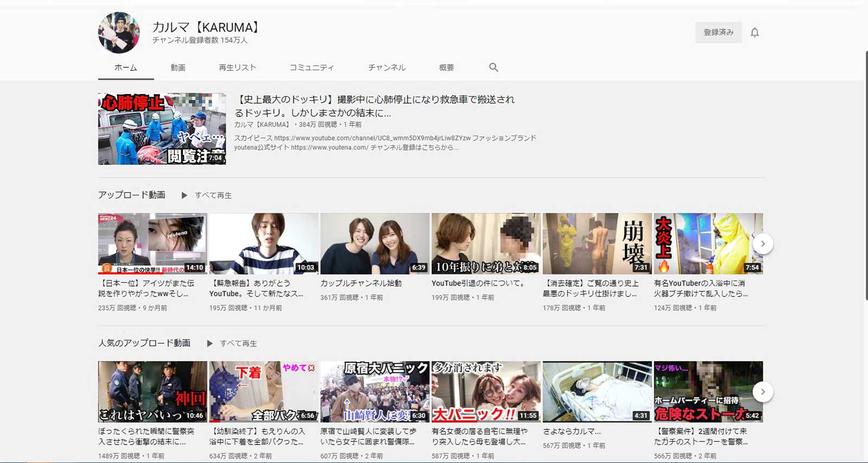
Task: Open the 概要 tab
Action: [446, 68]
